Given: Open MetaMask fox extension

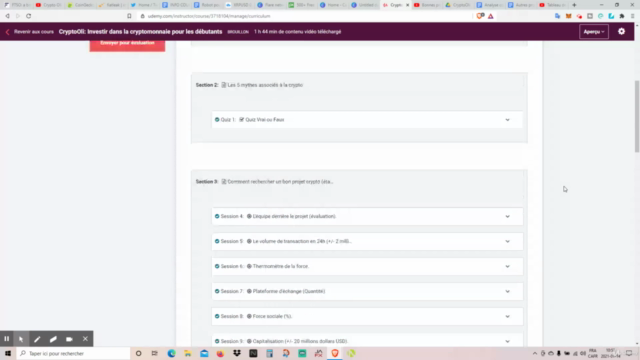Looking at the screenshot, I should [x=569, y=16].
